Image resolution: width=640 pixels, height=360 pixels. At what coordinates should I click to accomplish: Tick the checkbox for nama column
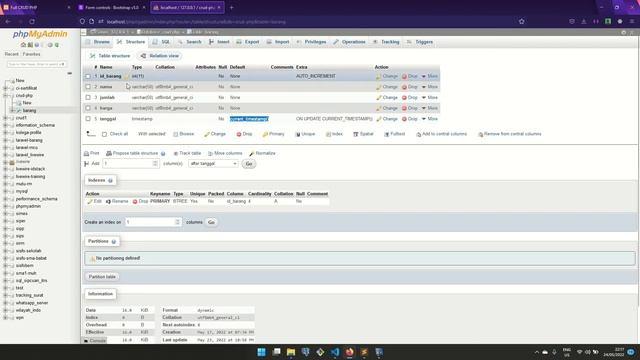88,87
